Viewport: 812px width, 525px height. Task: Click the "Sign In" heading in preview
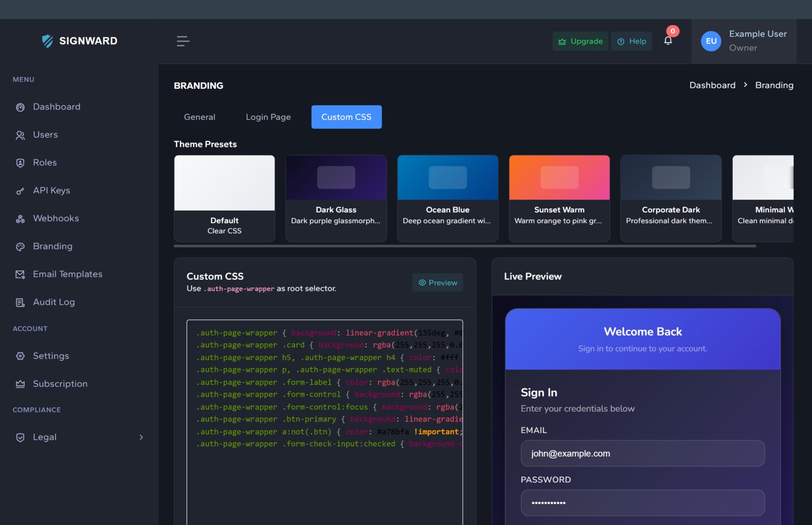point(539,393)
